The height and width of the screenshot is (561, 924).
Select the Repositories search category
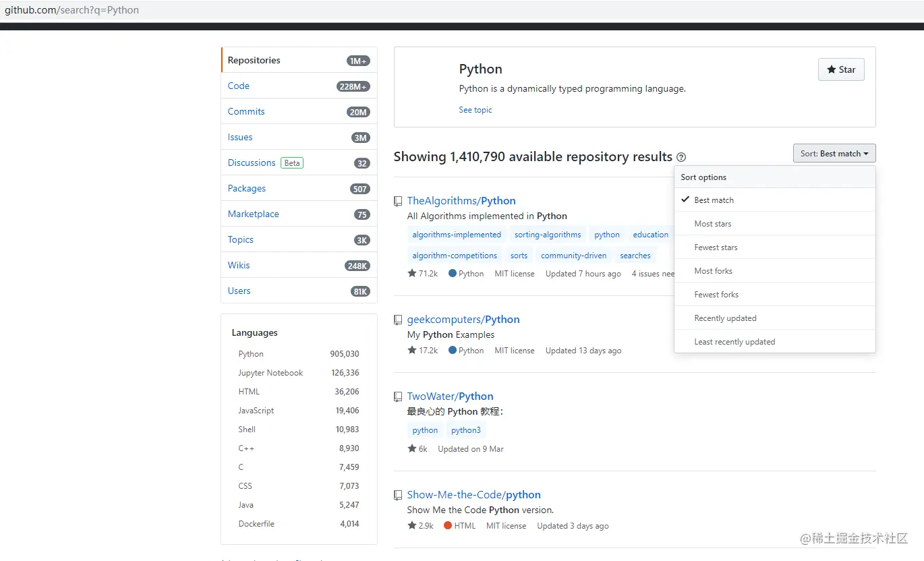[299, 60]
